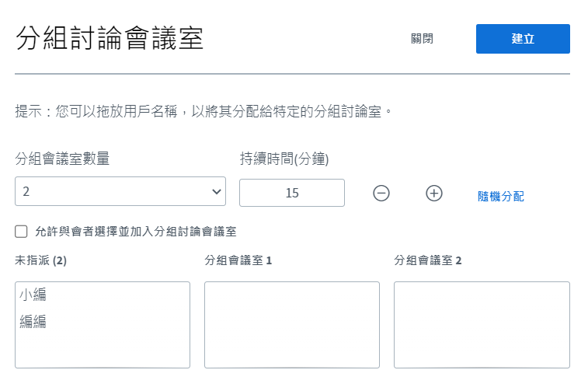Click the 允許與會者選擇並加入分組討論會議室 label text
Image resolution: width=588 pixels, height=384 pixels.
click(x=136, y=232)
